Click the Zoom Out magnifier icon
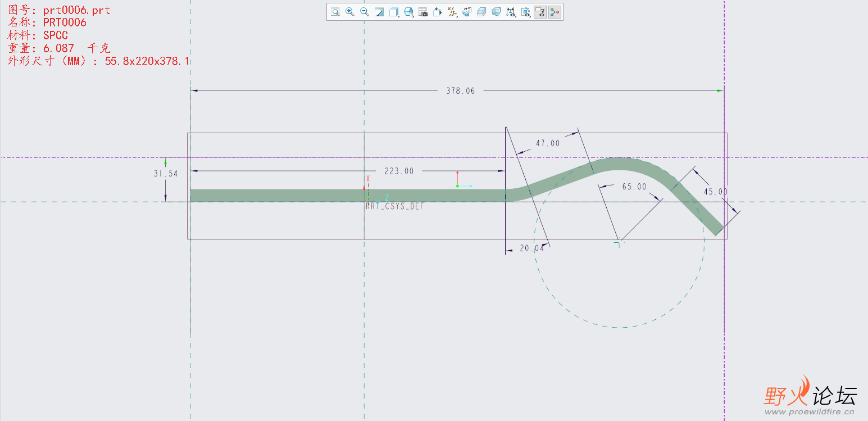This screenshot has width=868, height=421. [x=365, y=12]
